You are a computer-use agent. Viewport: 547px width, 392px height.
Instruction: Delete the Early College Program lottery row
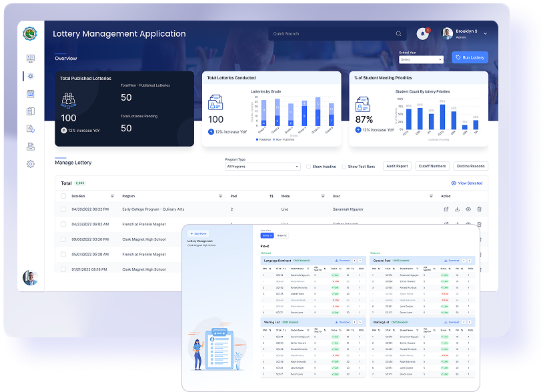pos(479,209)
